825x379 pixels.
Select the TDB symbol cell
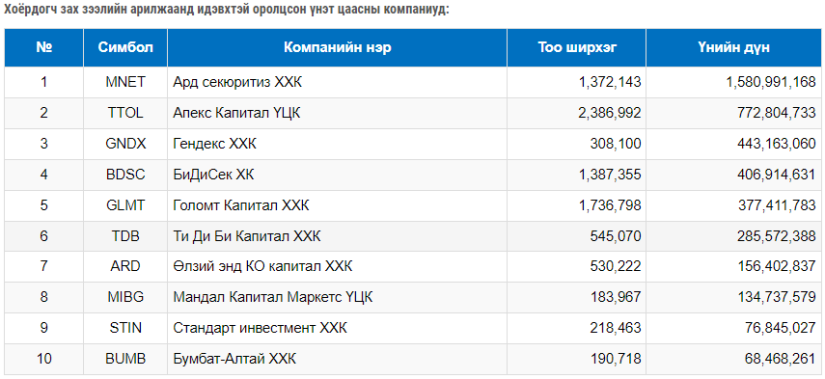click(x=125, y=236)
